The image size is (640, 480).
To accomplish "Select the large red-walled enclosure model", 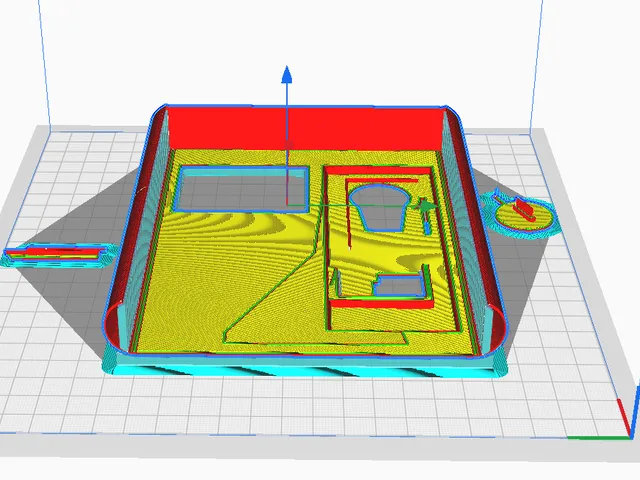I will [305, 241].
